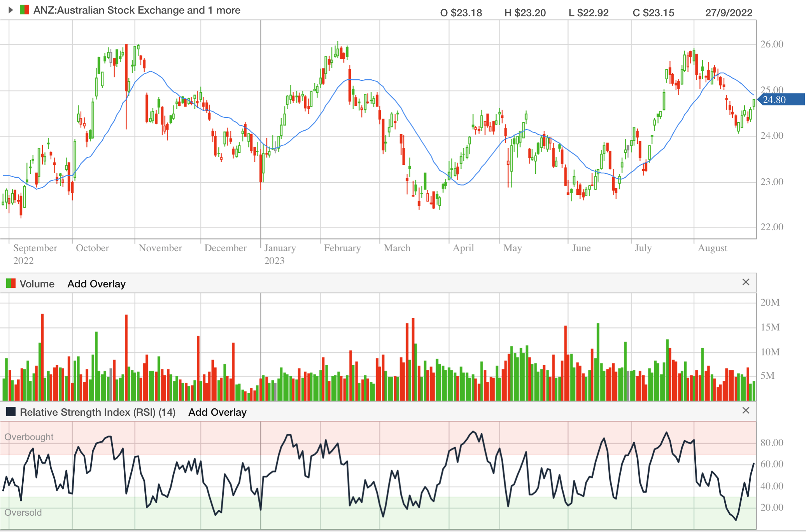Click Add Overlay in the RSI panel
The width and height of the screenshot is (806, 532).
coord(217,412)
